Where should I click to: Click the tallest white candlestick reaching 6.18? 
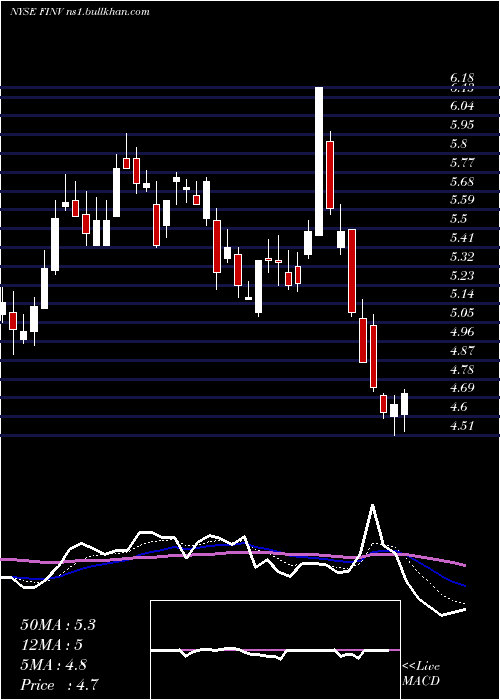point(319,161)
